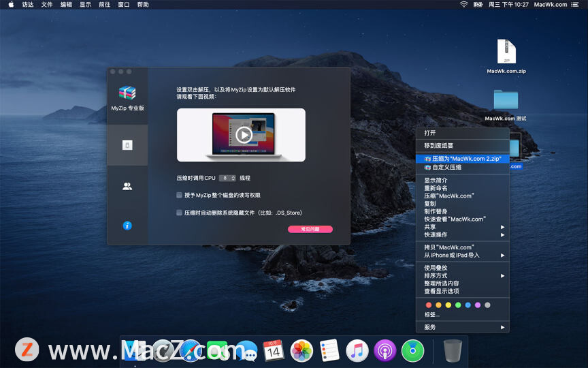Open the compression settings sidebar tab
Viewport: 588px width, 368px height.
click(127, 145)
